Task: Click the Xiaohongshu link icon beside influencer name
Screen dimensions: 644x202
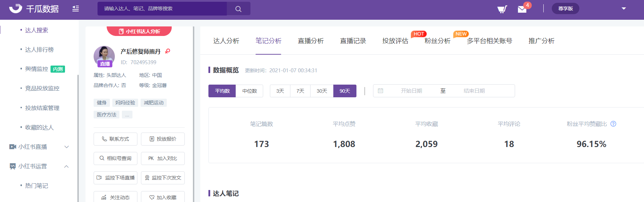Action: (167, 51)
